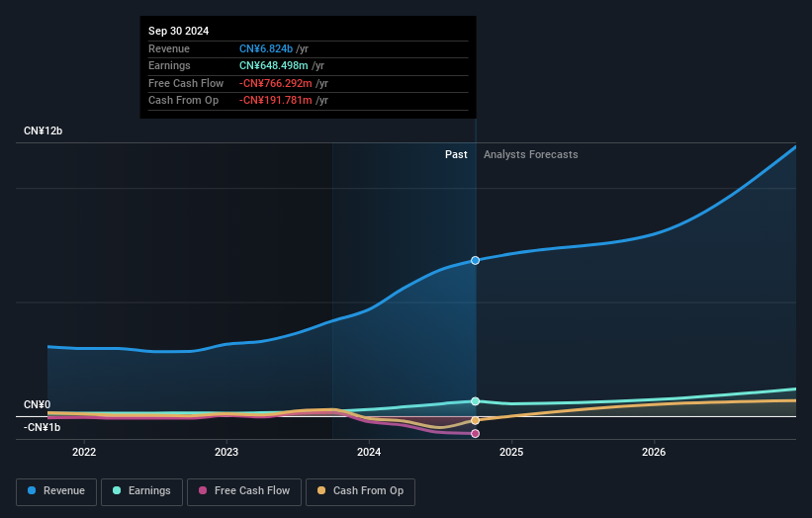Select the orange Cash From Op data point
The image size is (812, 518).
click(475, 420)
